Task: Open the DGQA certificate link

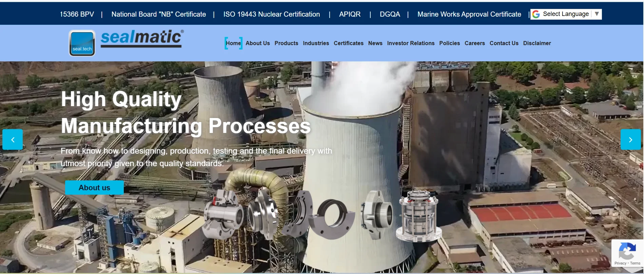Action: (x=390, y=14)
